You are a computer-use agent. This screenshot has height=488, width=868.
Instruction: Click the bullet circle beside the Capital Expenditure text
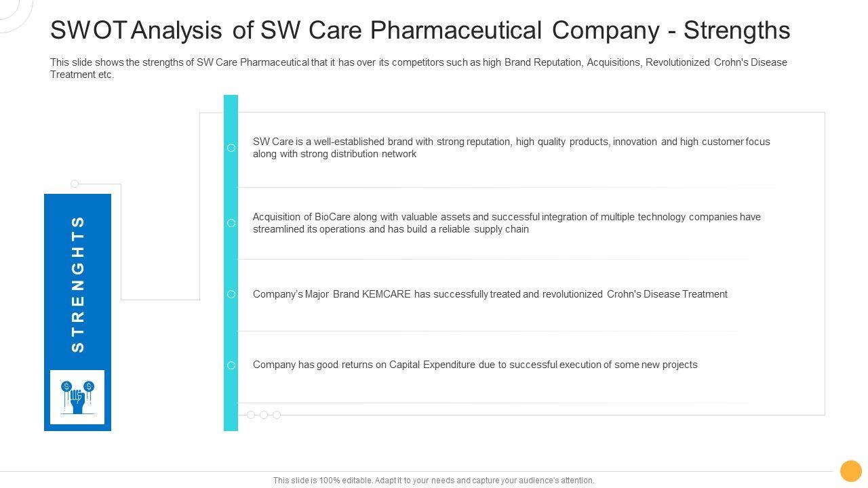[231, 365]
